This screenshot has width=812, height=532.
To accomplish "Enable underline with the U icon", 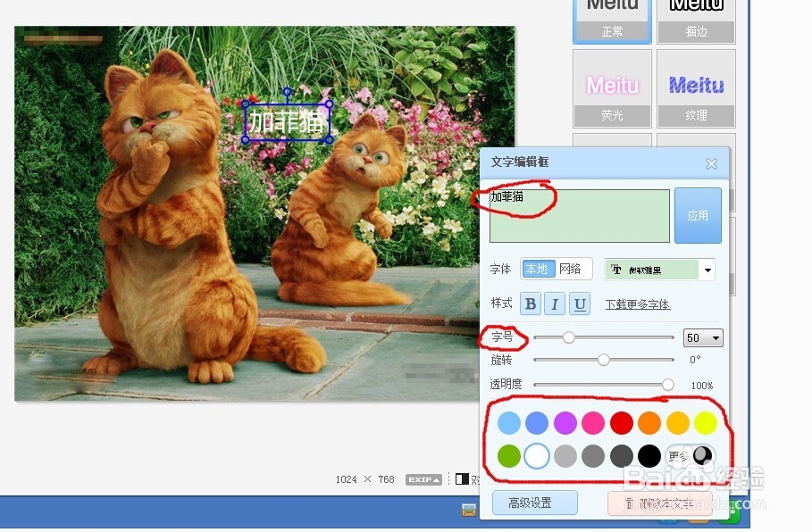I will point(579,303).
